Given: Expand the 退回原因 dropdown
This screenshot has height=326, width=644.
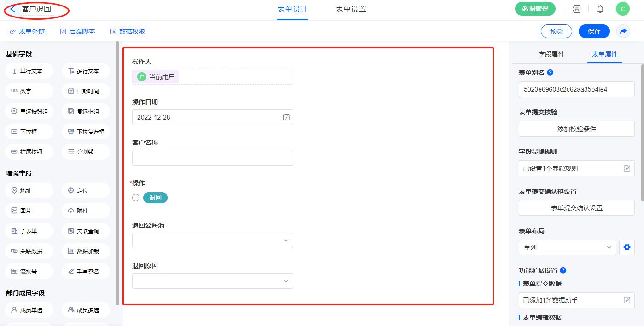Looking at the screenshot, I should (212, 281).
